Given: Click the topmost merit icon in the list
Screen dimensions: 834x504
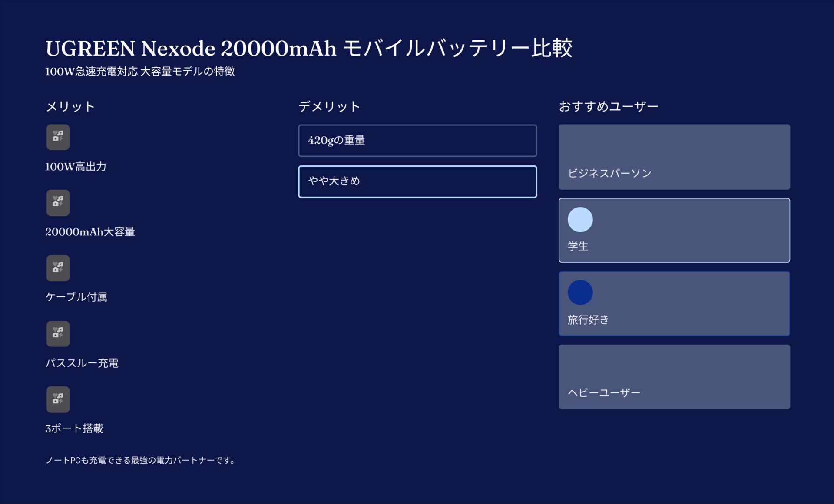Looking at the screenshot, I should [58, 137].
